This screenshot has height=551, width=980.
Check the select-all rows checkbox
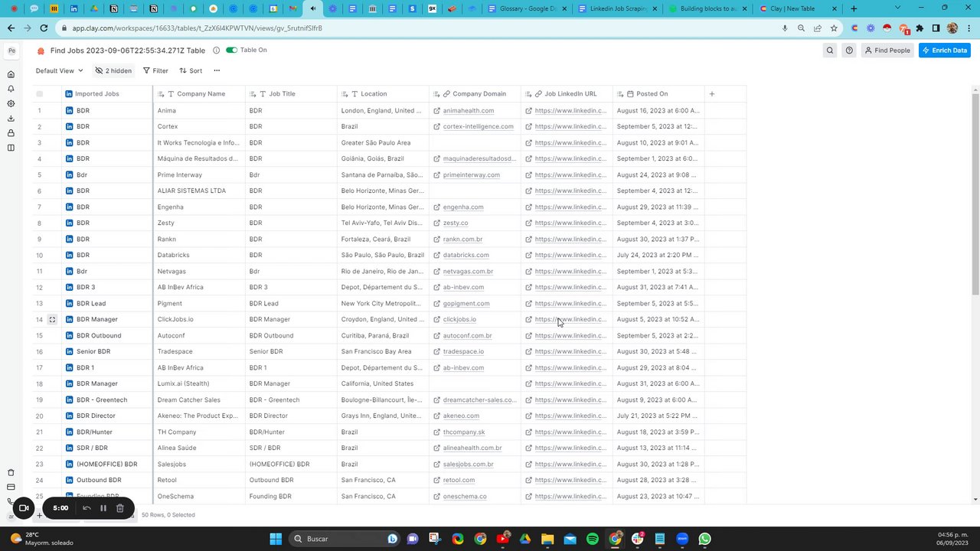coord(39,94)
